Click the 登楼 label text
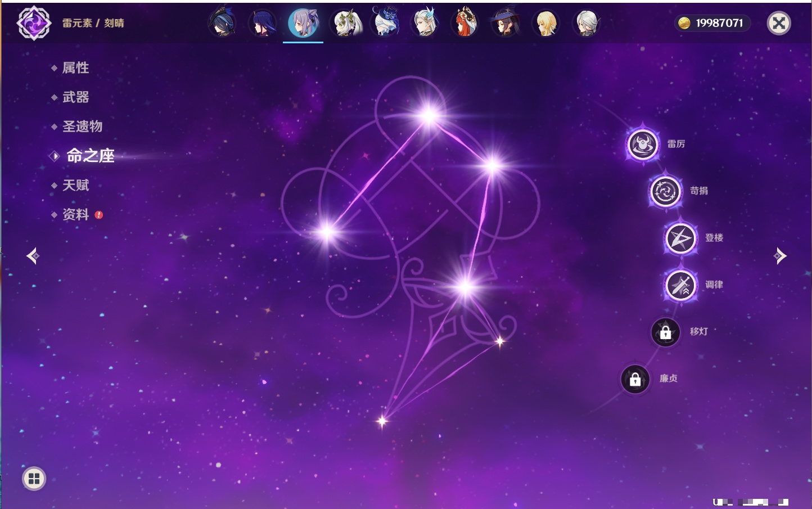 coord(714,237)
